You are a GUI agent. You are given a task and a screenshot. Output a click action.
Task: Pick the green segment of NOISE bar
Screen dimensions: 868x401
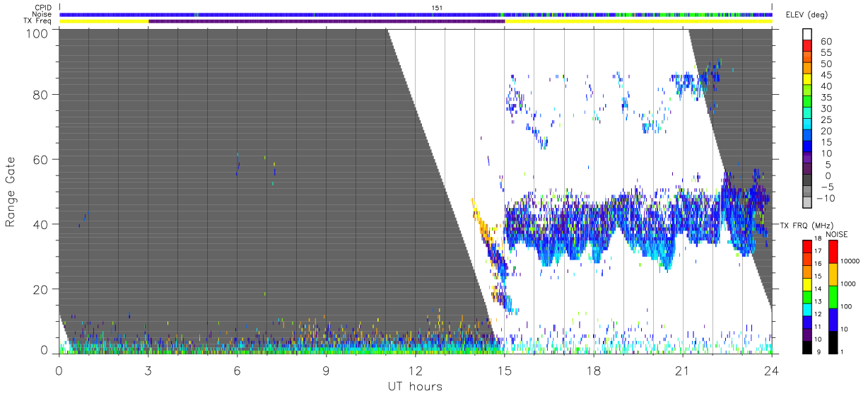coord(833,296)
